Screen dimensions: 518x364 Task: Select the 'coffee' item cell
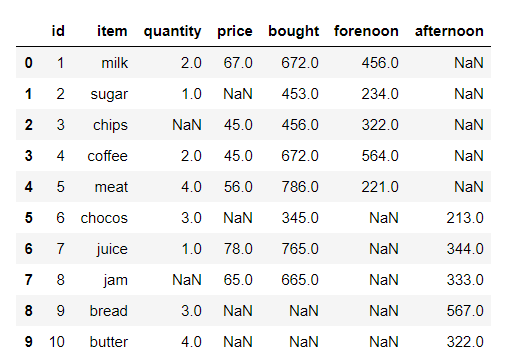pos(107,156)
